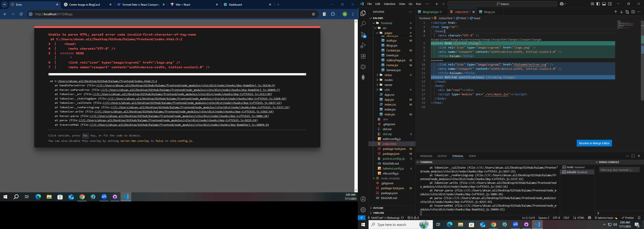644x229 pixels.
Task: Open Zoom from the right taskbar
Action: [x=515, y=225]
